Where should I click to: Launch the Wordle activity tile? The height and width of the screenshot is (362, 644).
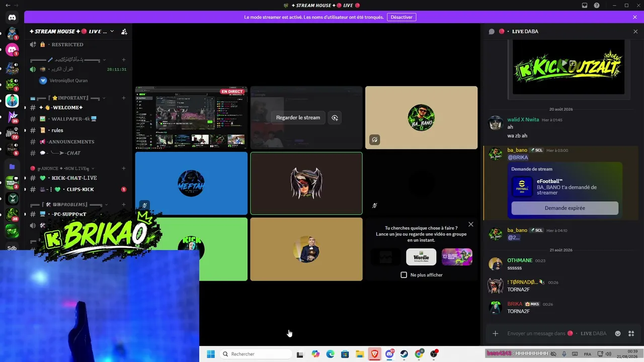pyautogui.click(x=421, y=257)
